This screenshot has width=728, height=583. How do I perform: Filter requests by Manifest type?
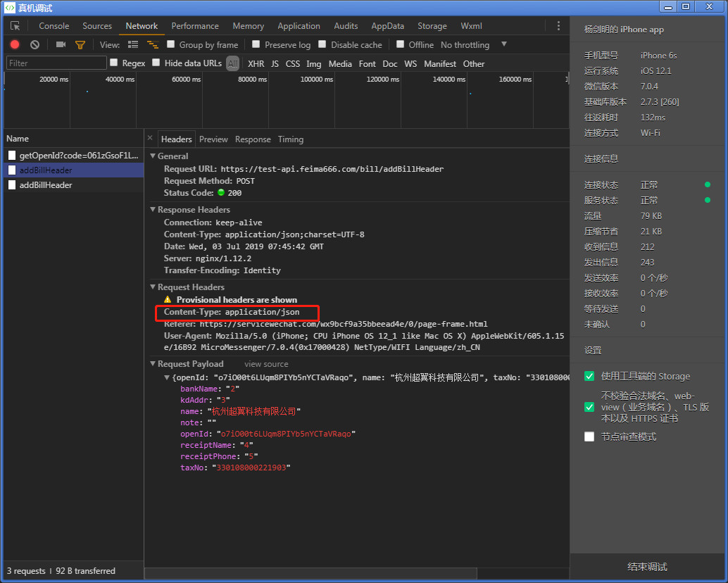439,63
